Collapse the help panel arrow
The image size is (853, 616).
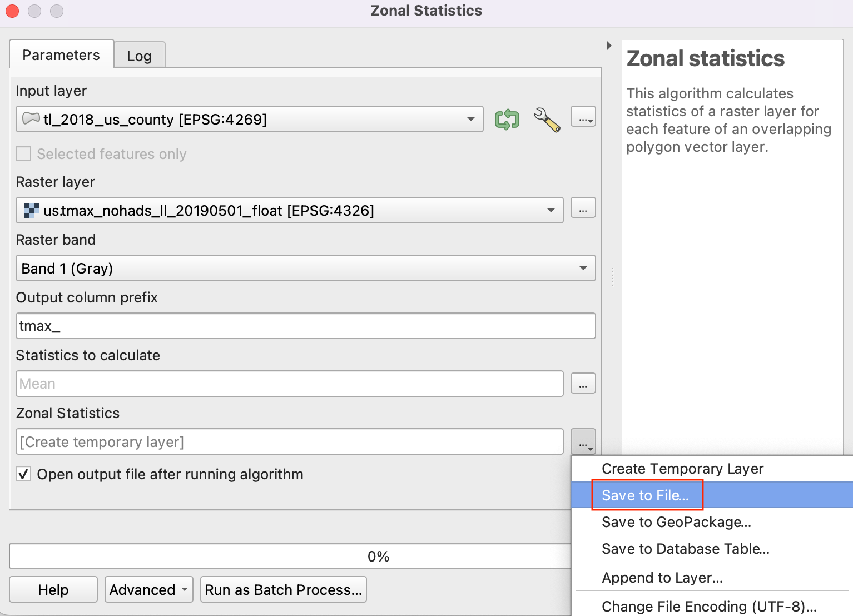609,46
